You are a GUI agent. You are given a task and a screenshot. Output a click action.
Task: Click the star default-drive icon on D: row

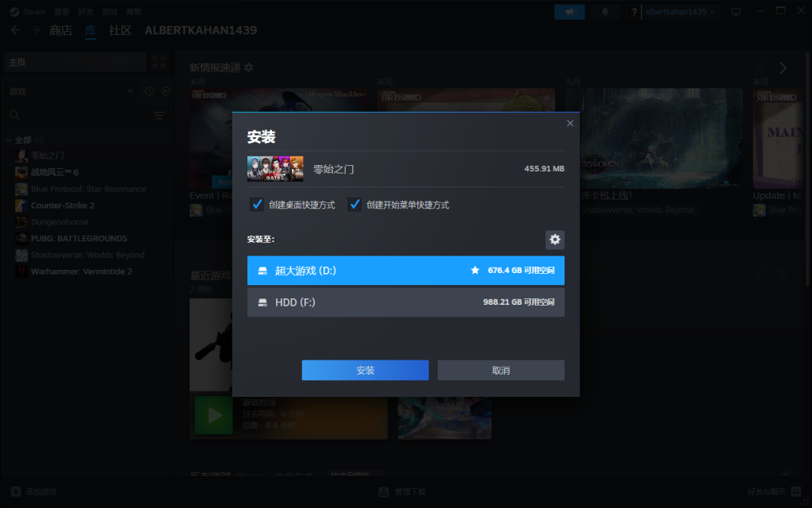coord(475,271)
